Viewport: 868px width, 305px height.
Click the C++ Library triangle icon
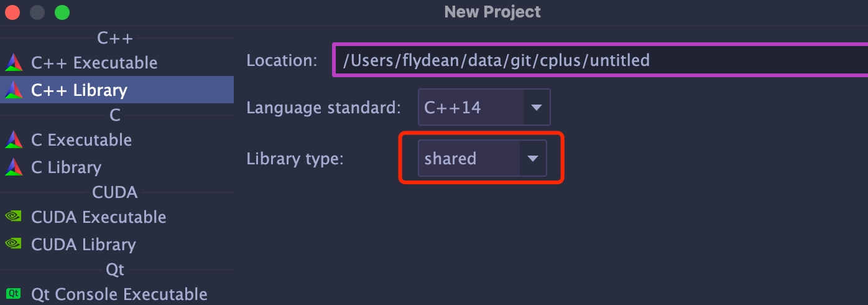click(x=13, y=90)
